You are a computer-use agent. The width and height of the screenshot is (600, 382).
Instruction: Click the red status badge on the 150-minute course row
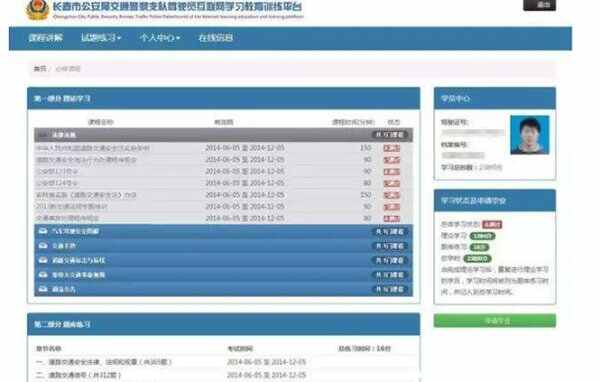click(x=392, y=148)
